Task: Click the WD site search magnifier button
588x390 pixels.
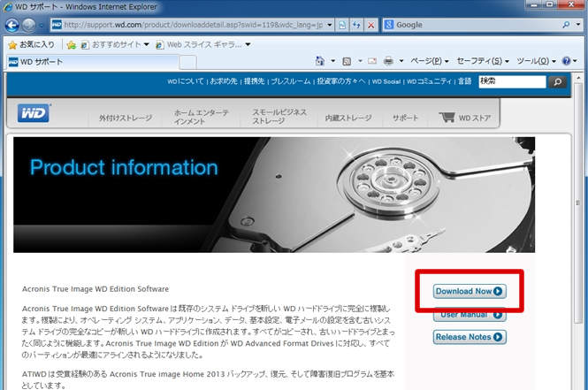Action: [x=557, y=81]
